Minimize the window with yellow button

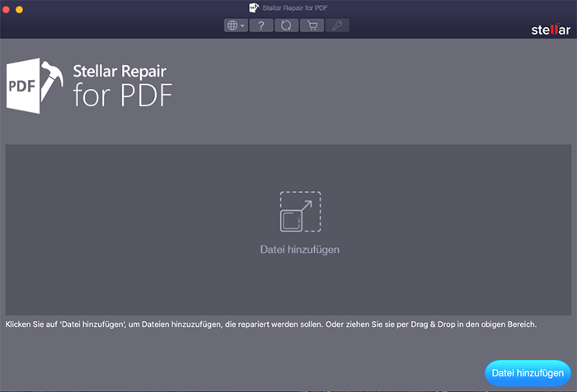coord(20,10)
